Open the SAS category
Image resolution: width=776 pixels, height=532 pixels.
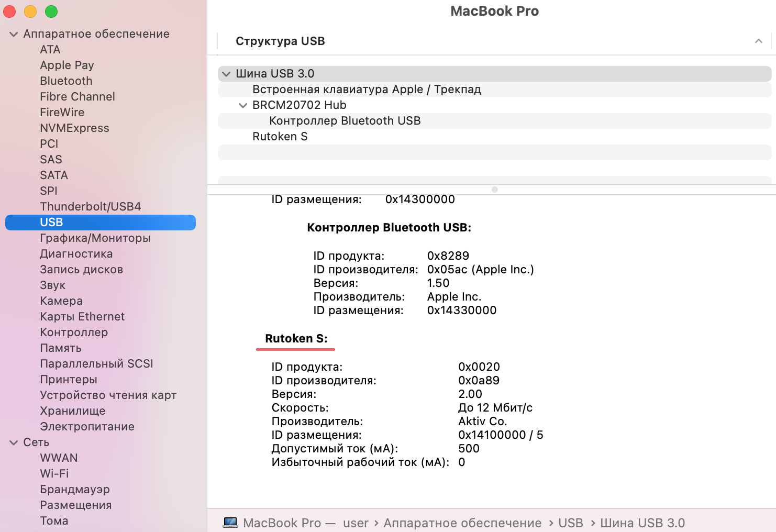point(51,160)
